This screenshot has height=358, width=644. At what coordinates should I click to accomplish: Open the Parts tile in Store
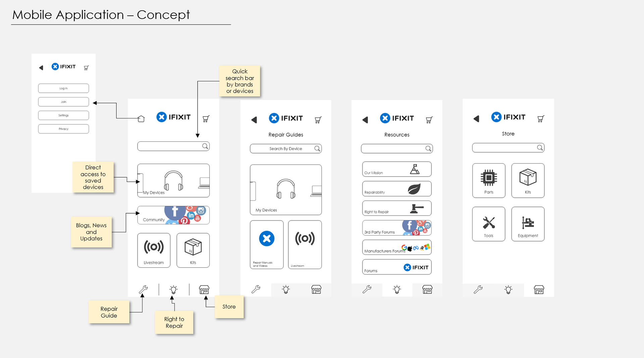click(489, 180)
